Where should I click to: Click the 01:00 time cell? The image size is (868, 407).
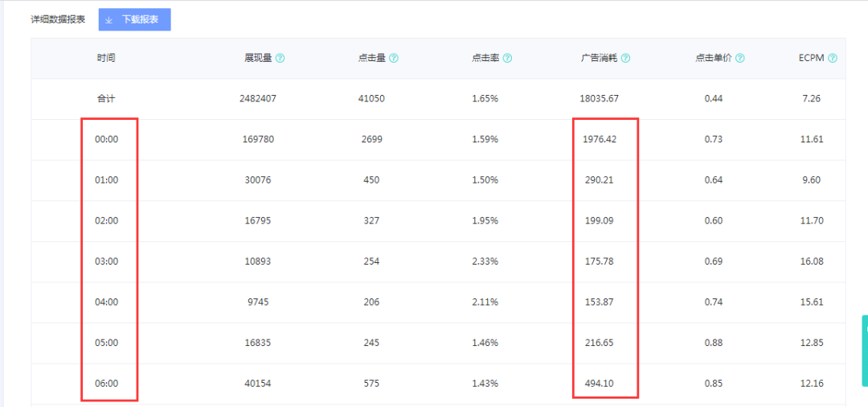[106, 180]
